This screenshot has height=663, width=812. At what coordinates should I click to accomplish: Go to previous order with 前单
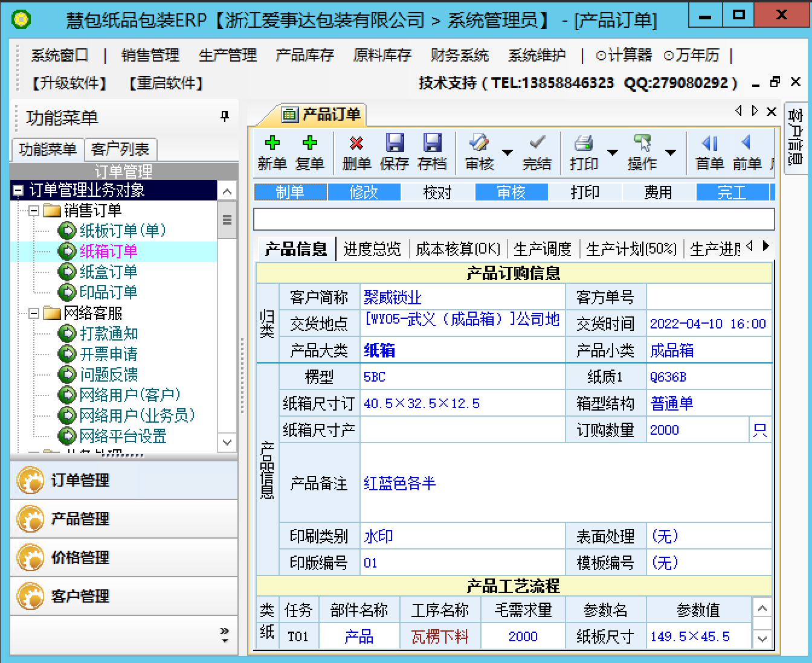pos(747,152)
